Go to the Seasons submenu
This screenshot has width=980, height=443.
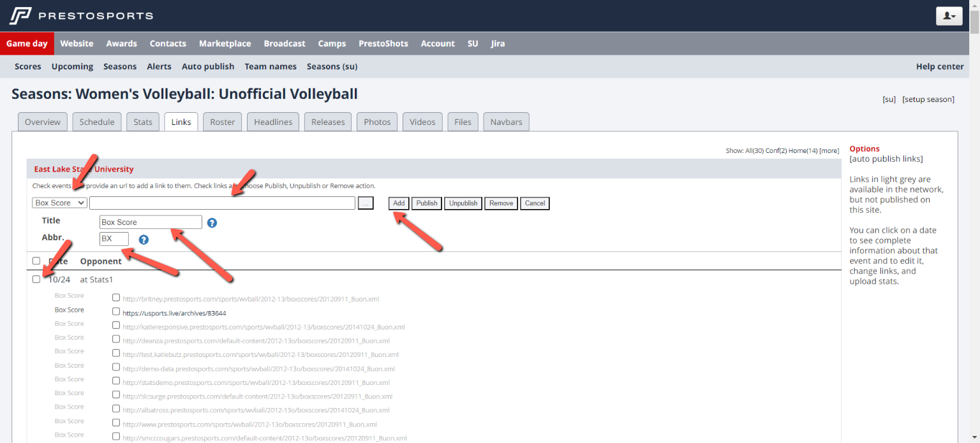[x=120, y=66]
